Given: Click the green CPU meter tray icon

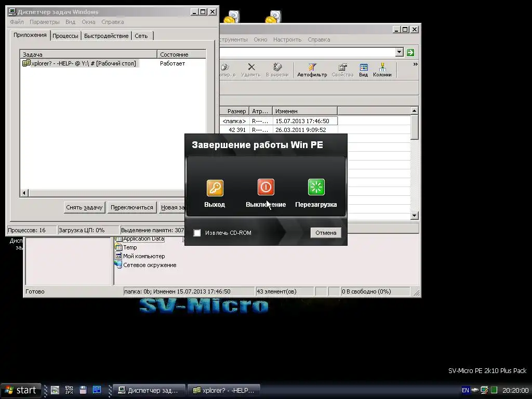Looking at the screenshot, I should (494, 390).
